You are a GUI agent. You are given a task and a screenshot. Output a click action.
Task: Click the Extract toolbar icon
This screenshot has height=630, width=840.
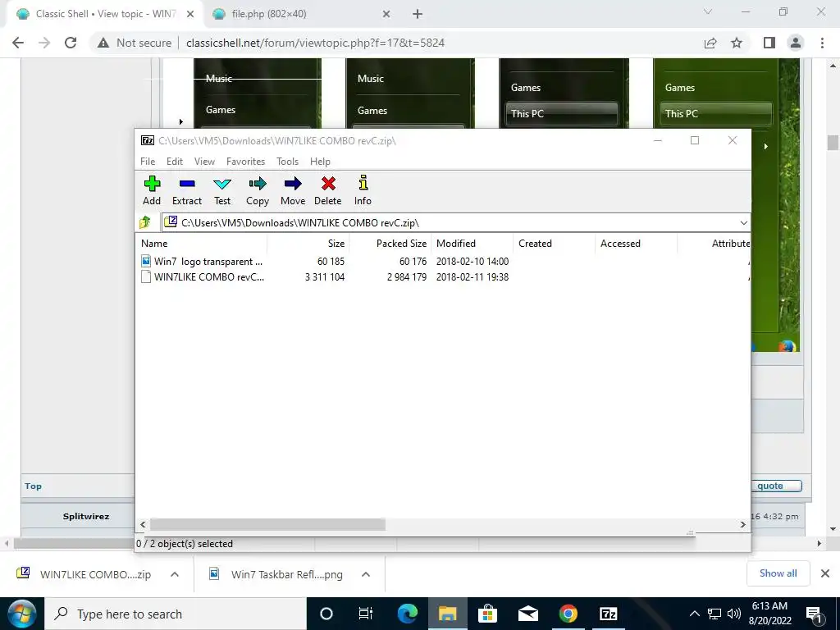click(187, 184)
